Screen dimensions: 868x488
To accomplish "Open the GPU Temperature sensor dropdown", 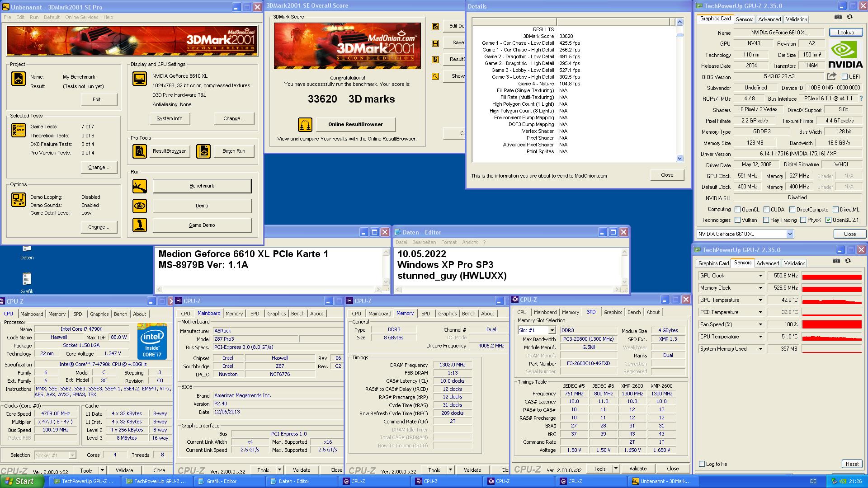I will click(x=760, y=300).
